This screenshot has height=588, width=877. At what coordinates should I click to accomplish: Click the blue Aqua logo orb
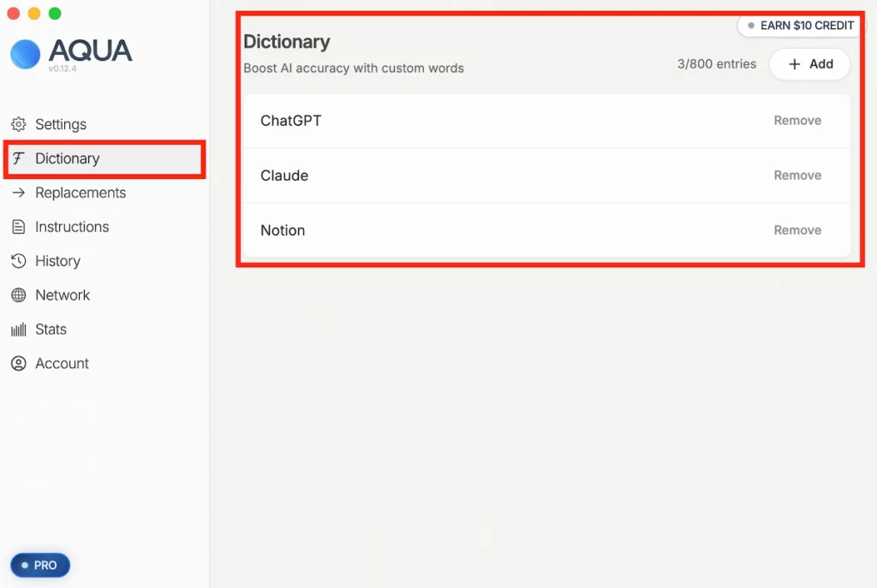(26, 54)
